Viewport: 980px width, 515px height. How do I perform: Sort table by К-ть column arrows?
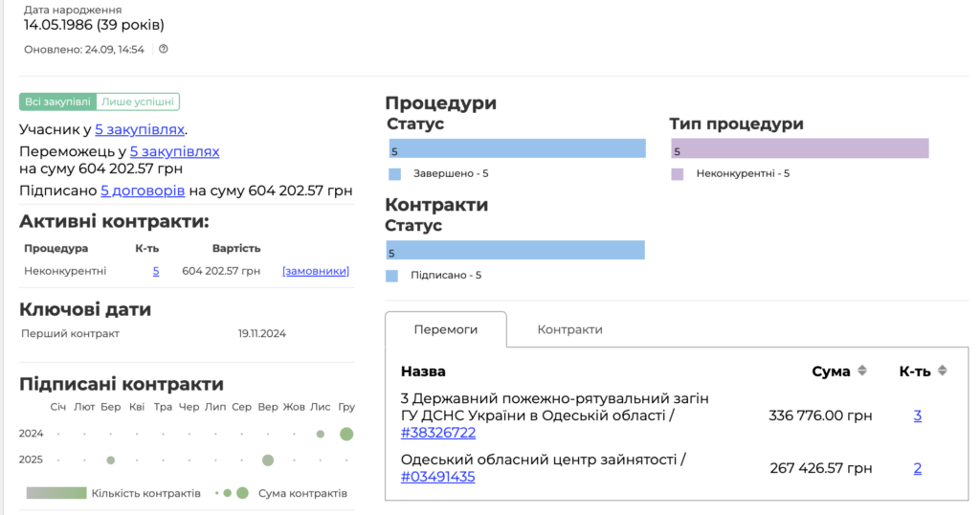942,371
